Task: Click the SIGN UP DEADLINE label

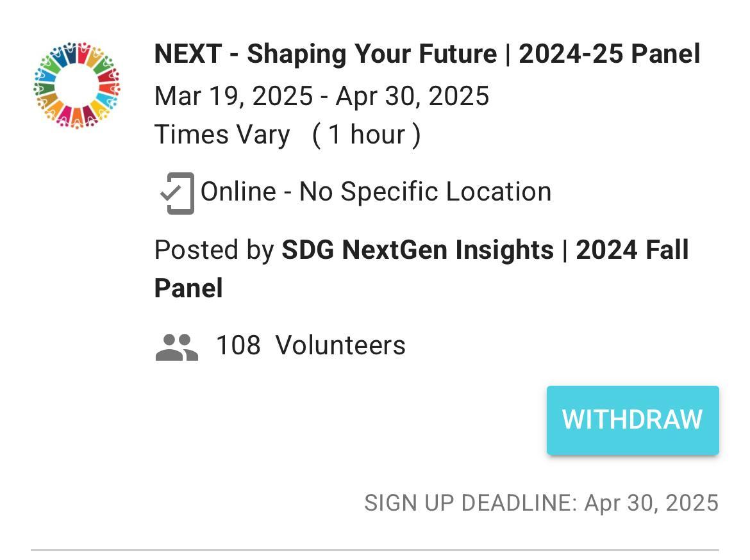Action: (x=471, y=504)
